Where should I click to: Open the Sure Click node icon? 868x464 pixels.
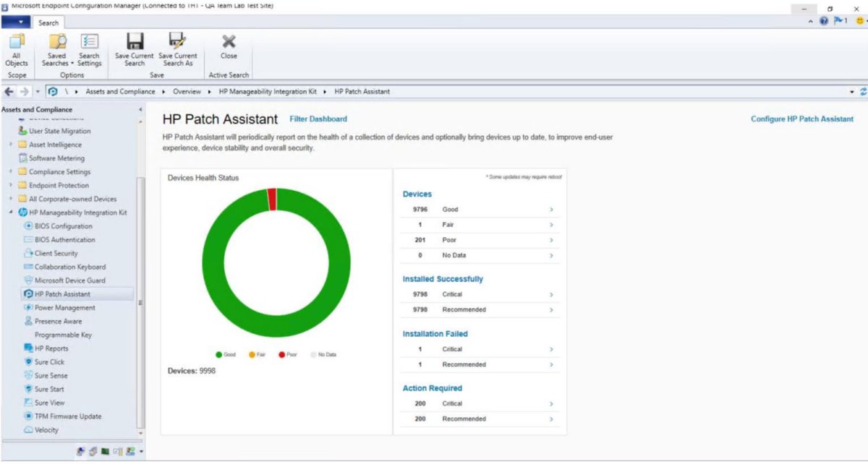click(29, 362)
